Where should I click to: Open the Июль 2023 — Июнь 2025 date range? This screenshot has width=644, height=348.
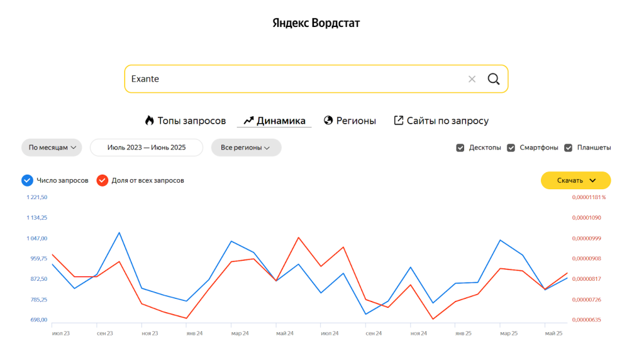pyautogui.click(x=147, y=148)
